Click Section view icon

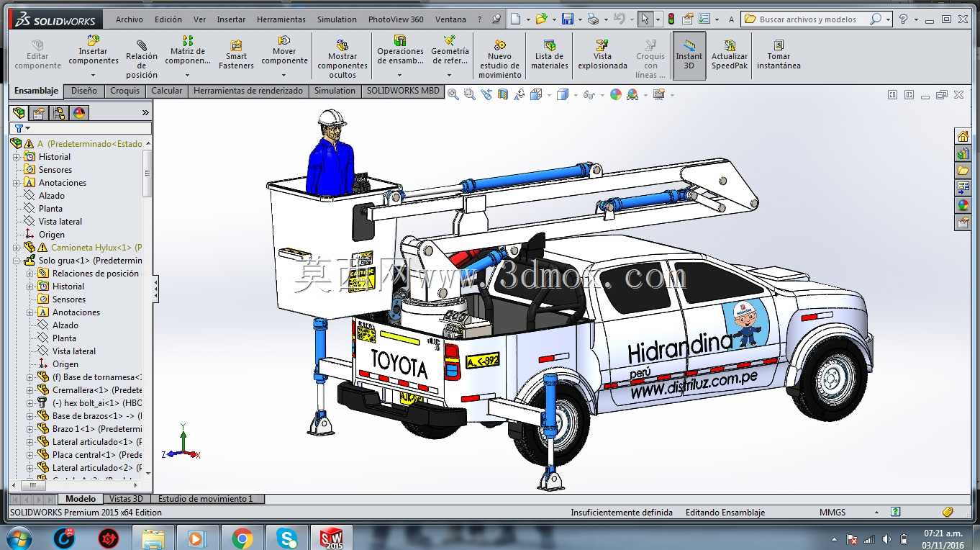coord(503,94)
